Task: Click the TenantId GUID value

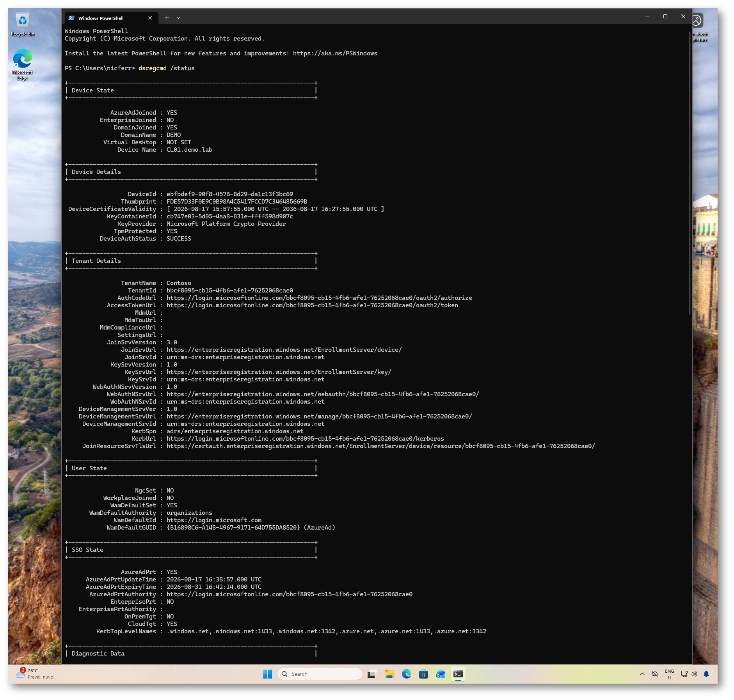Action: click(x=230, y=291)
